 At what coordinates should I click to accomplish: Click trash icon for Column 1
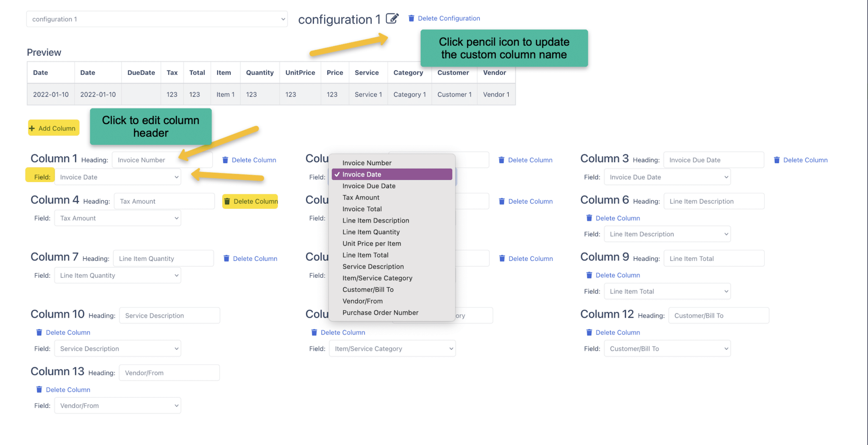click(x=225, y=160)
